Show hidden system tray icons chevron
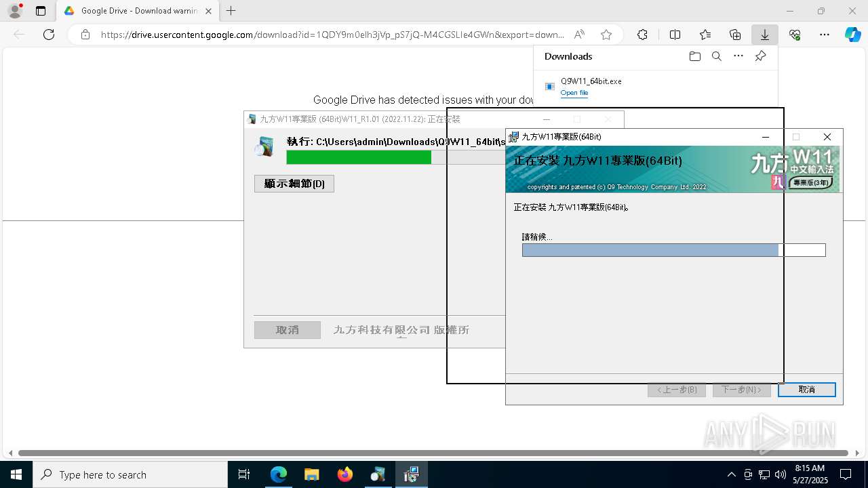 pyautogui.click(x=731, y=474)
